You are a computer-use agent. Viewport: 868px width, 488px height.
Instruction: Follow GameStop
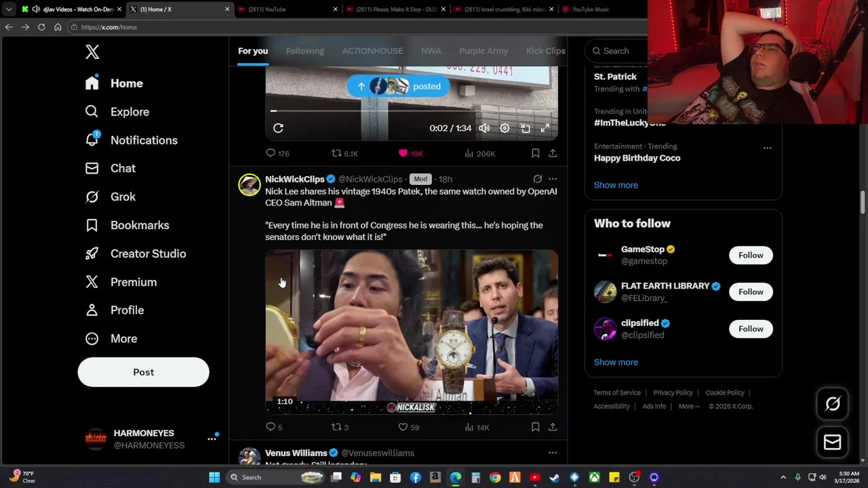click(x=751, y=256)
